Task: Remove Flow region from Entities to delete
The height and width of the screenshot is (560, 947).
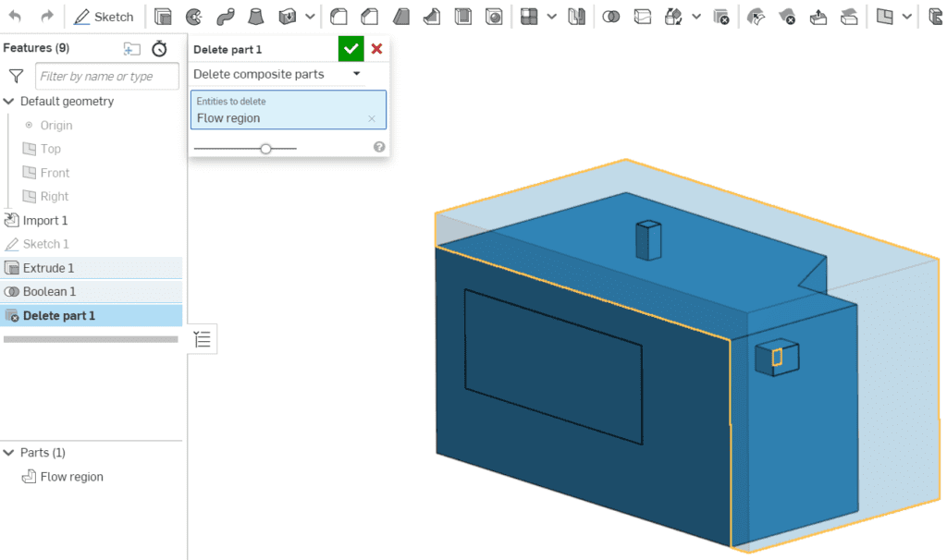Action: point(374,118)
